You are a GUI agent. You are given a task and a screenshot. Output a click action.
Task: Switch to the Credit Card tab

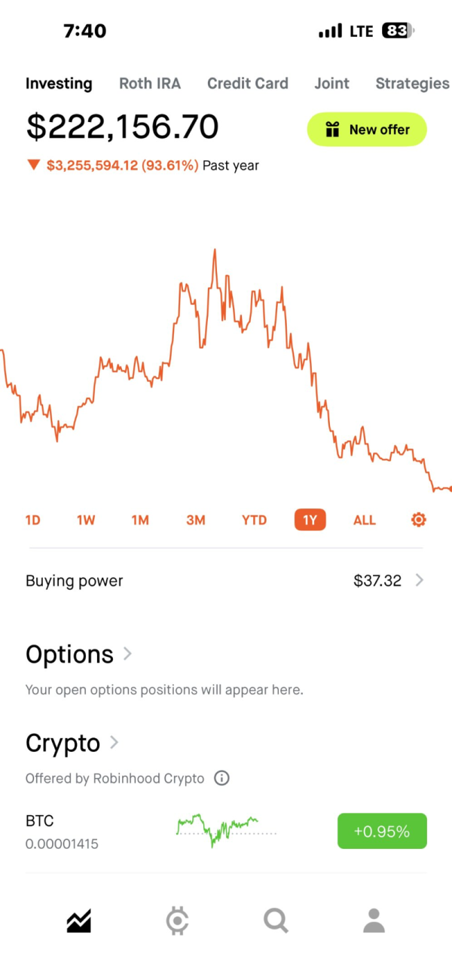click(x=248, y=84)
